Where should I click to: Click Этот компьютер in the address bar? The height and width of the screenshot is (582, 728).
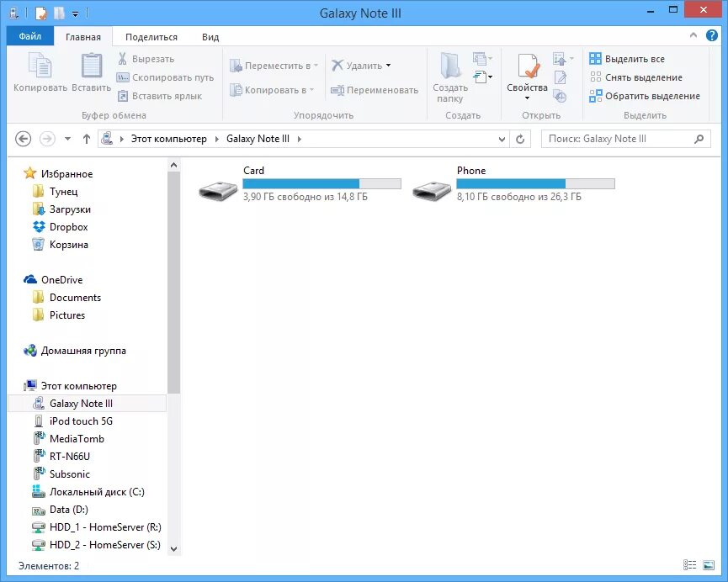(168, 139)
